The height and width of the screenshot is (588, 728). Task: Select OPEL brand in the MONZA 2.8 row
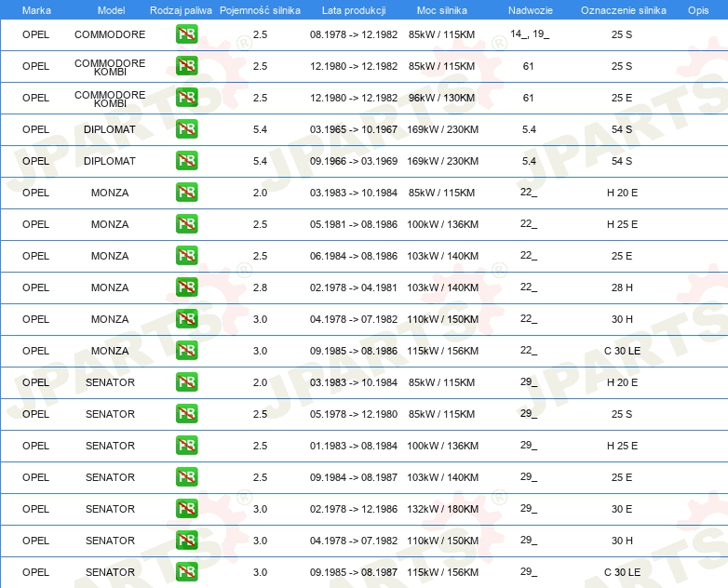pos(35,287)
